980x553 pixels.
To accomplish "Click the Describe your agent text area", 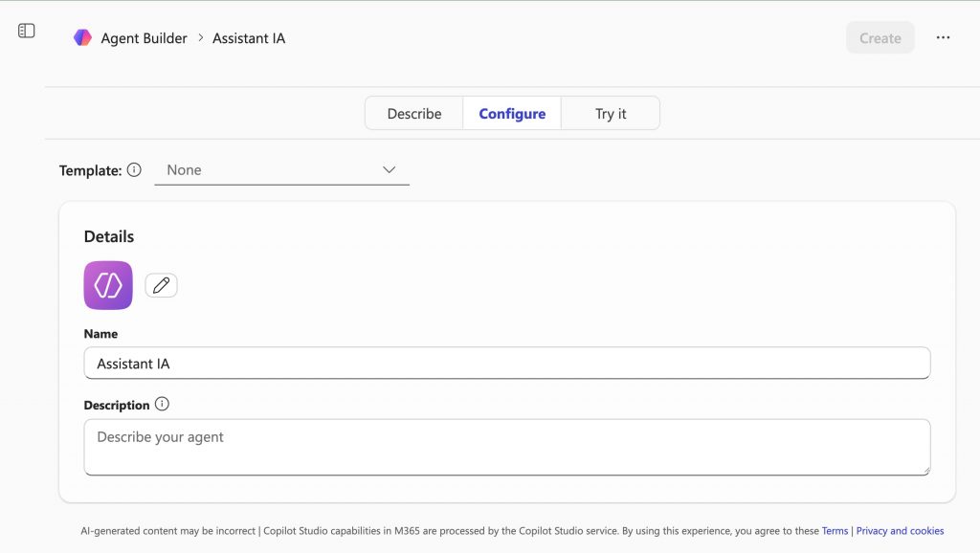I will [x=507, y=447].
